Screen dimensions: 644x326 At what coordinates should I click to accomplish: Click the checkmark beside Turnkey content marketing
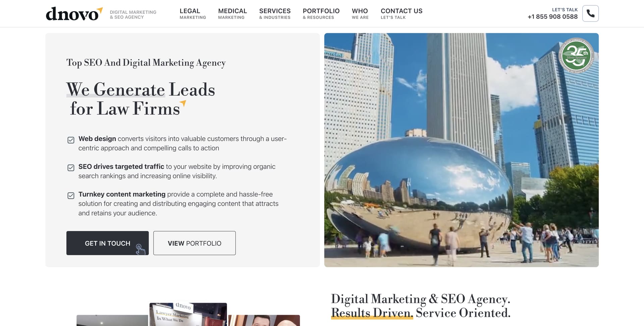[71, 195]
